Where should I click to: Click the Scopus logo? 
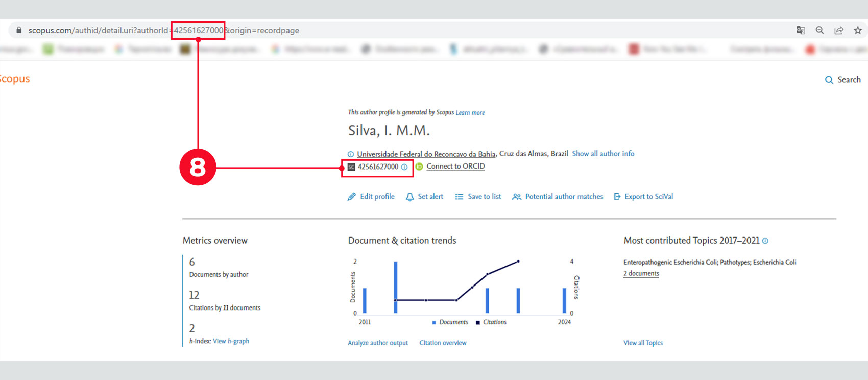click(15, 79)
